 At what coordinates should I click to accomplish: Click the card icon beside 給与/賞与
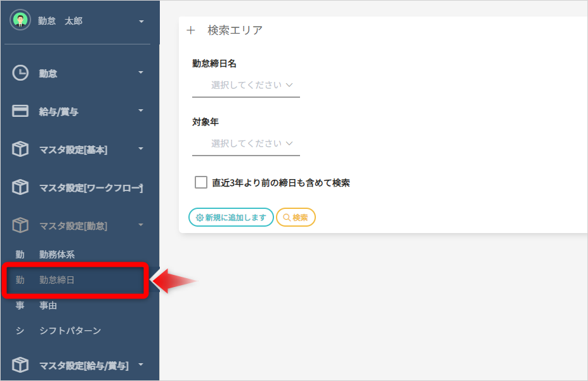[x=20, y=111]
